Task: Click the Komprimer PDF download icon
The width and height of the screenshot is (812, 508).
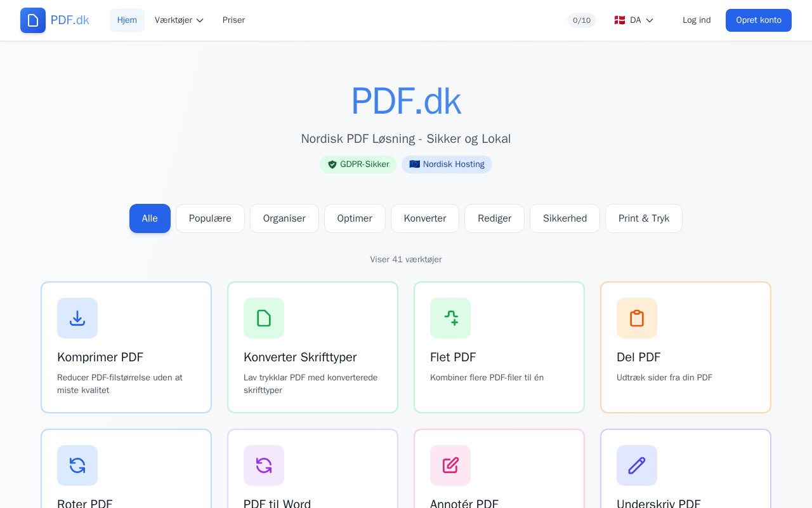Action: (77, 318)
